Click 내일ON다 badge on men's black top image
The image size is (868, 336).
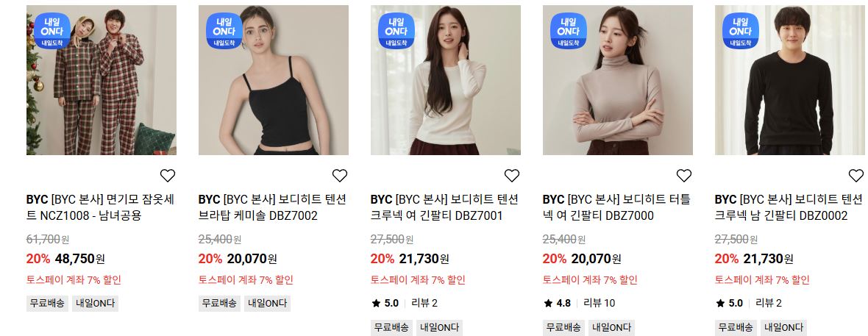pos(741,30)
